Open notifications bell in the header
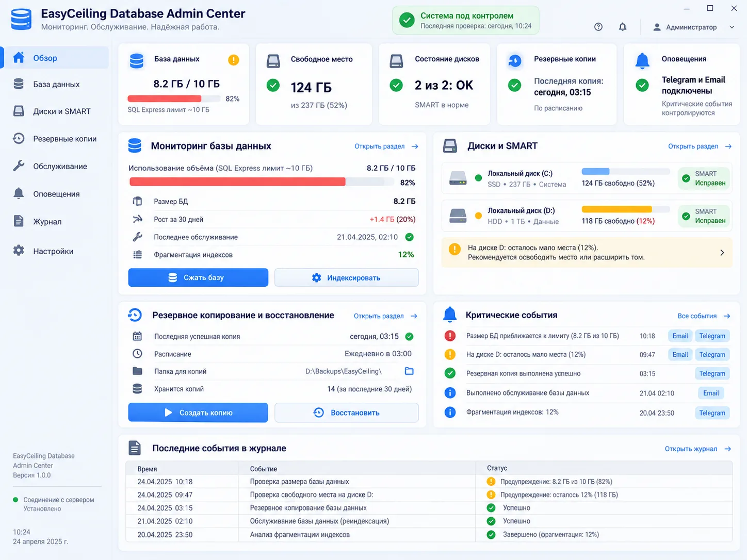Image resolution: width=747 pixels, height=560 pixels. point(623,27)
